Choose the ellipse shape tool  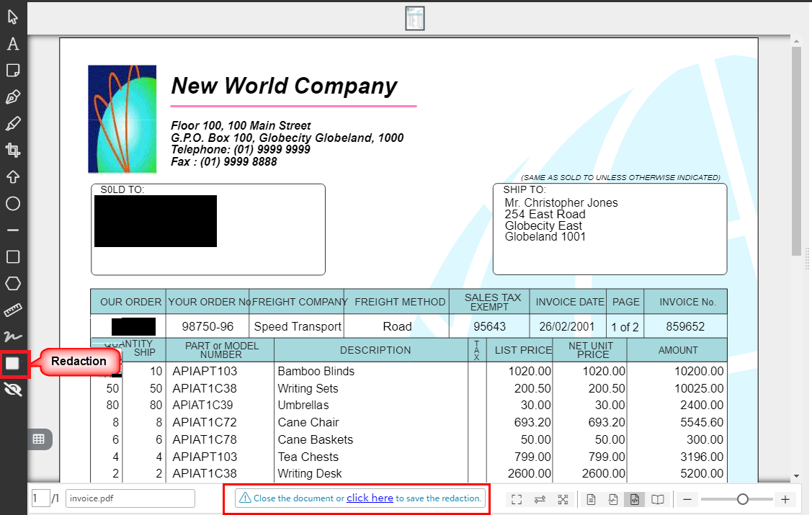click(13, 204)
